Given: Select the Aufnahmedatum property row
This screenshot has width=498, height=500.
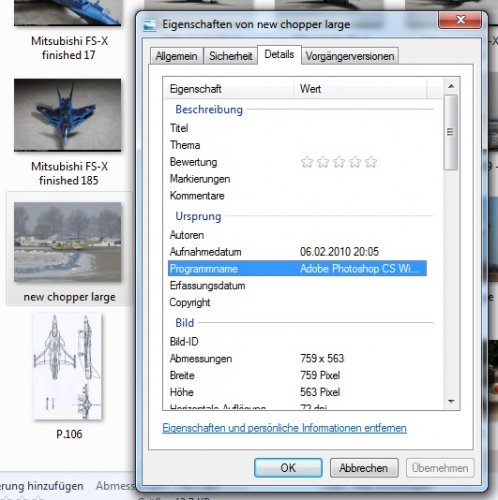Looking at the screenshot, I should 297,252.
